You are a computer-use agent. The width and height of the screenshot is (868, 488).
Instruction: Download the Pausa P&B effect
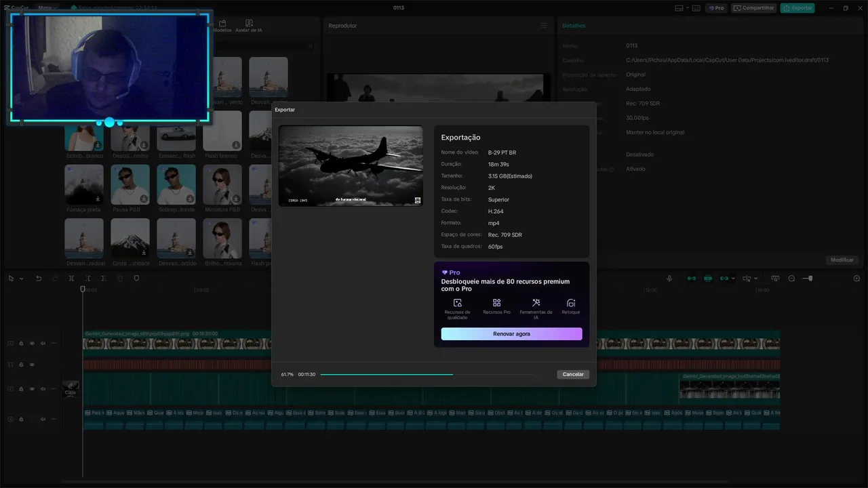click(x=144, y=199)
